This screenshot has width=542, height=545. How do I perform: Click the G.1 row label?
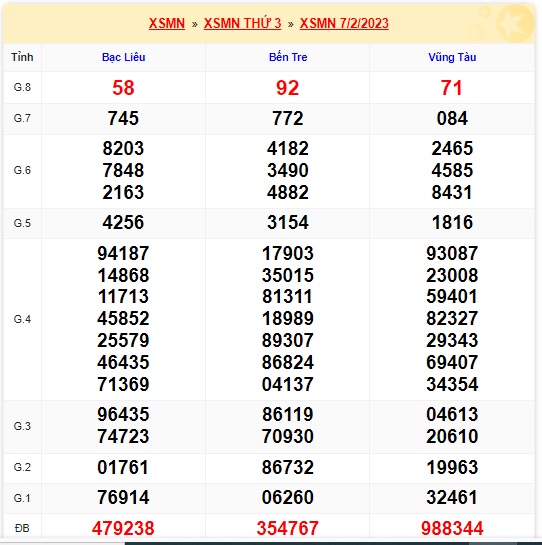coord(22,498)
